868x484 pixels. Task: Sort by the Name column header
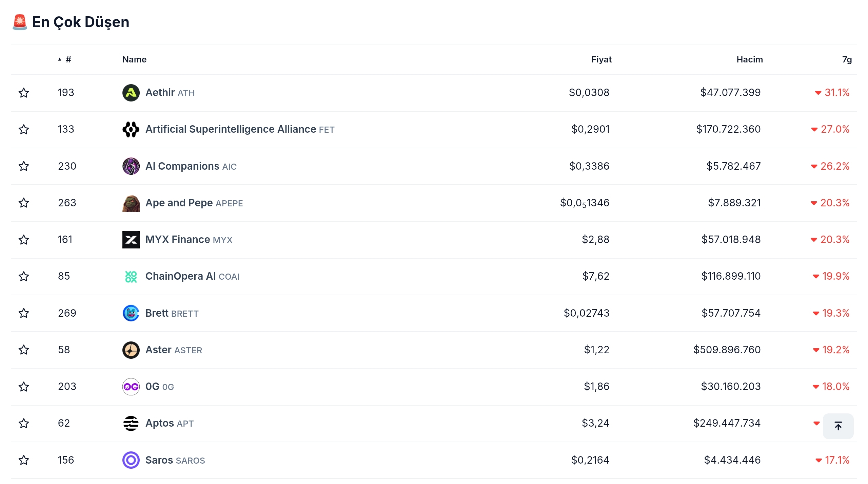[134, 60]
